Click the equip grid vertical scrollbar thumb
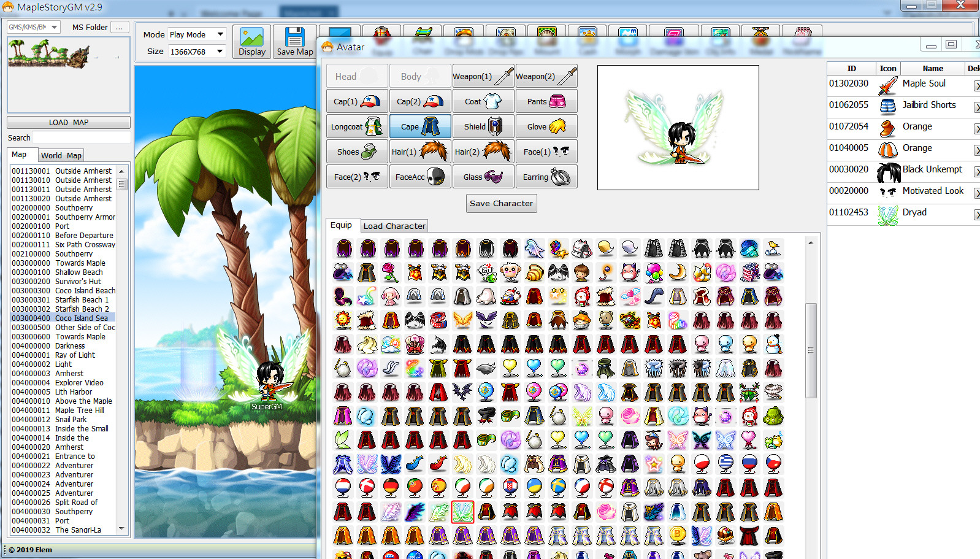 (x=810, y=350)
